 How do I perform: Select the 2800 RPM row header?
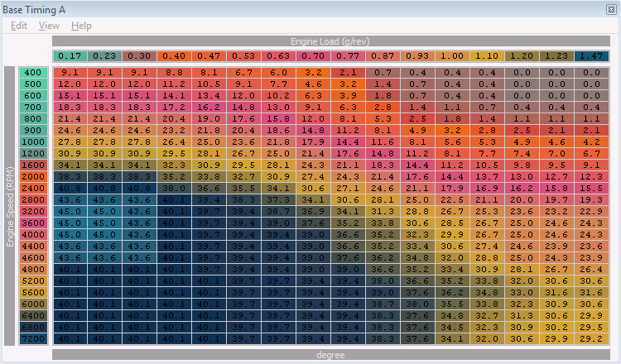(33, 200)
